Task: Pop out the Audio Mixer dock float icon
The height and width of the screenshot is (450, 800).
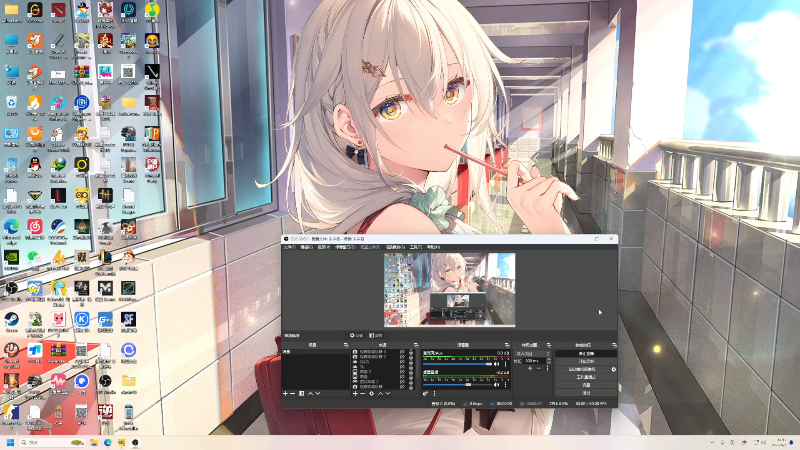Action: coord(507,345)
